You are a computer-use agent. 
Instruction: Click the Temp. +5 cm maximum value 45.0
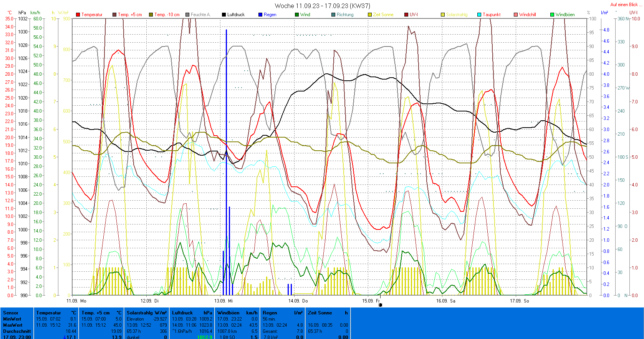pos(117,325)
